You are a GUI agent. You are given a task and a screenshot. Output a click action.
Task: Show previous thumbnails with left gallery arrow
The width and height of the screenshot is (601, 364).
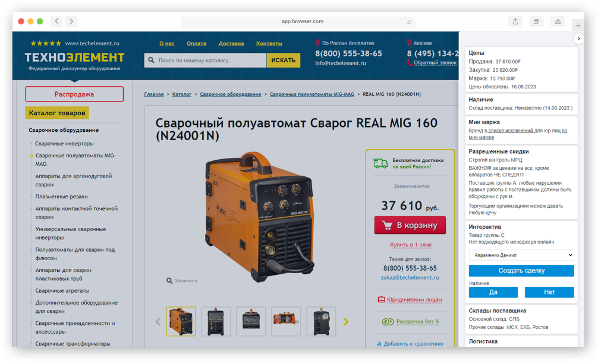(x=158, y=321)
